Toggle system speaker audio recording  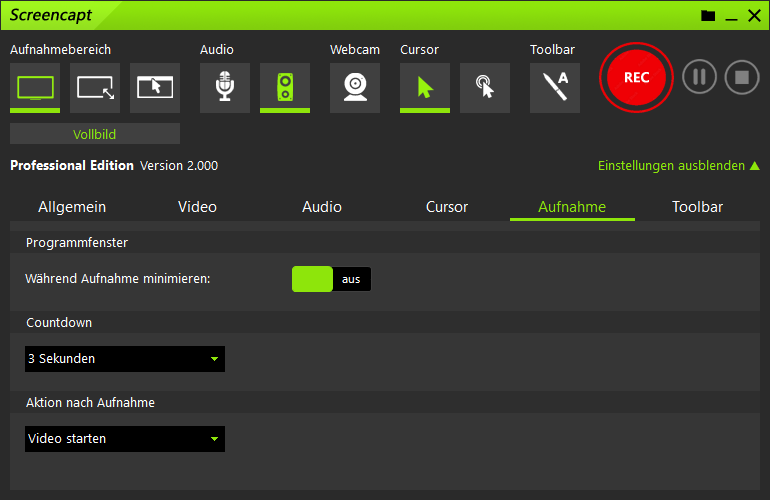(285, 87)
